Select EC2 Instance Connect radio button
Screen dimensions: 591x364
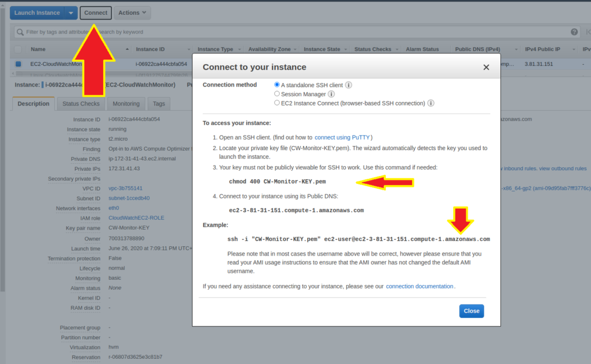pyautogui.click(x=277, y=103)
